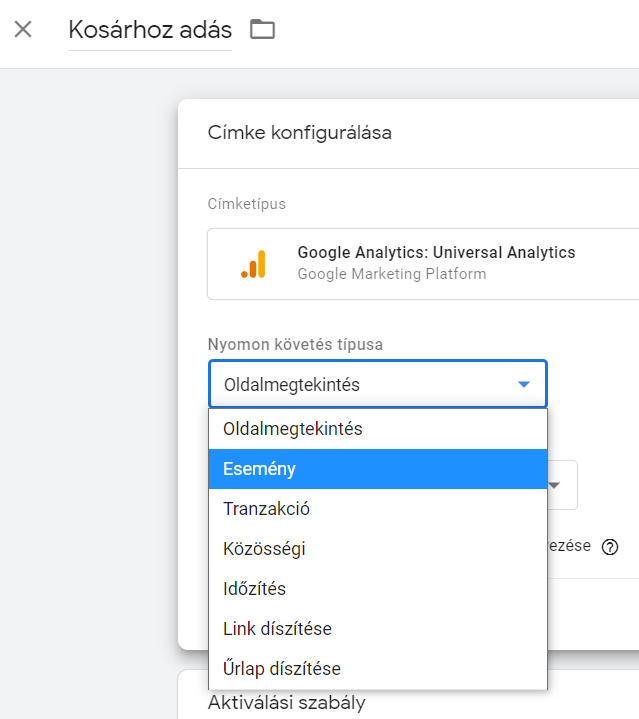Select Űrlap díszítése from the list
The width and height of the screenshot is (639, 719).
tap(378, 669)
